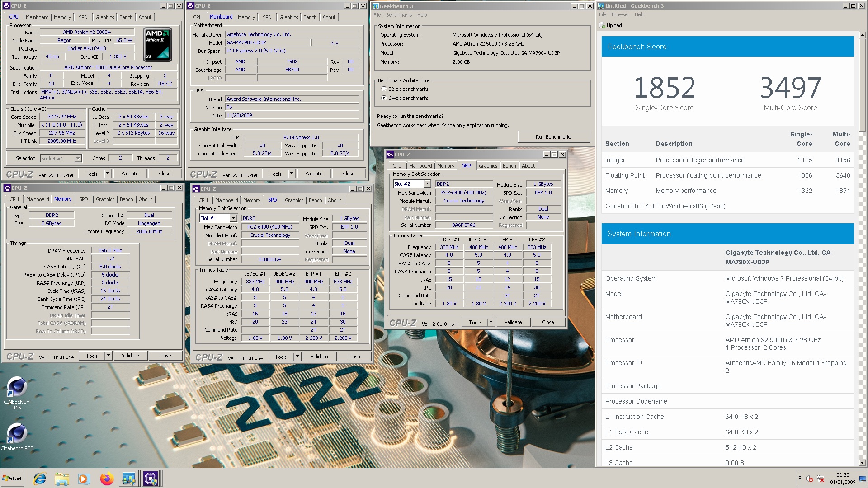The height and width of the screenshot is (488, 868).
Task: Click the DRAM Frequency value 596.0 MHz
Action: (110, 250)
